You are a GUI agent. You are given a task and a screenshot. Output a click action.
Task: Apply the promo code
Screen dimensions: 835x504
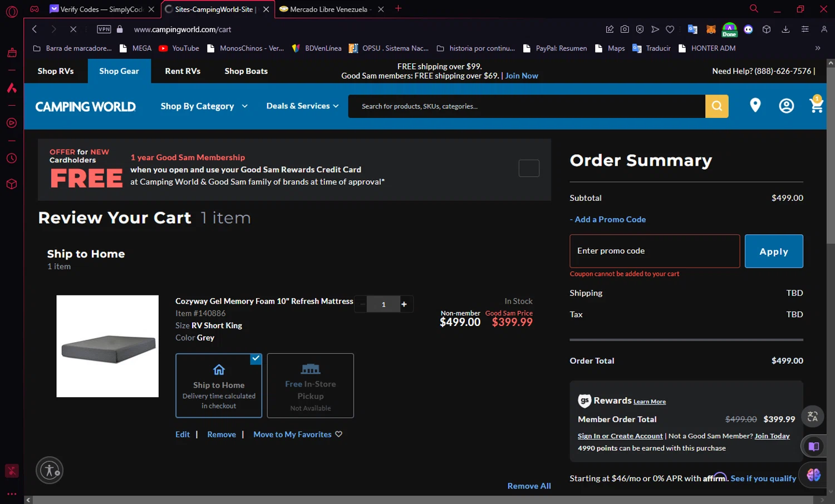tap(774, 251)
